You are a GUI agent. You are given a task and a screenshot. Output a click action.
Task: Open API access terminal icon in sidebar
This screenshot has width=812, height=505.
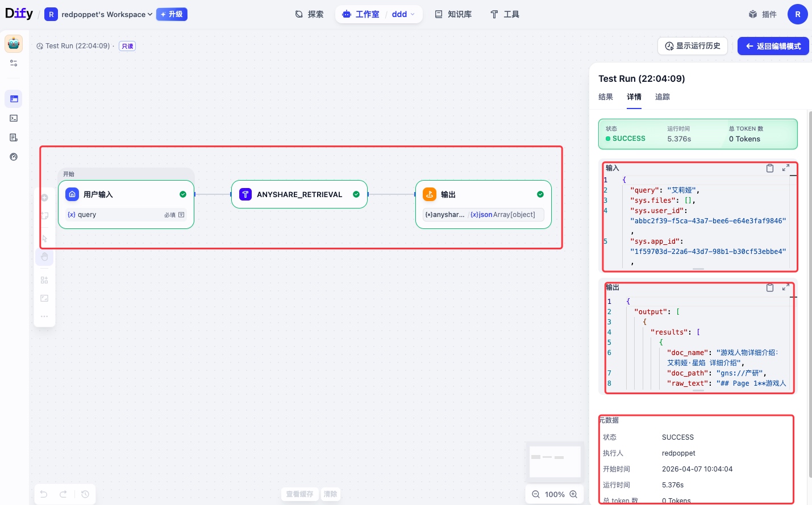(x=14, y=118)
